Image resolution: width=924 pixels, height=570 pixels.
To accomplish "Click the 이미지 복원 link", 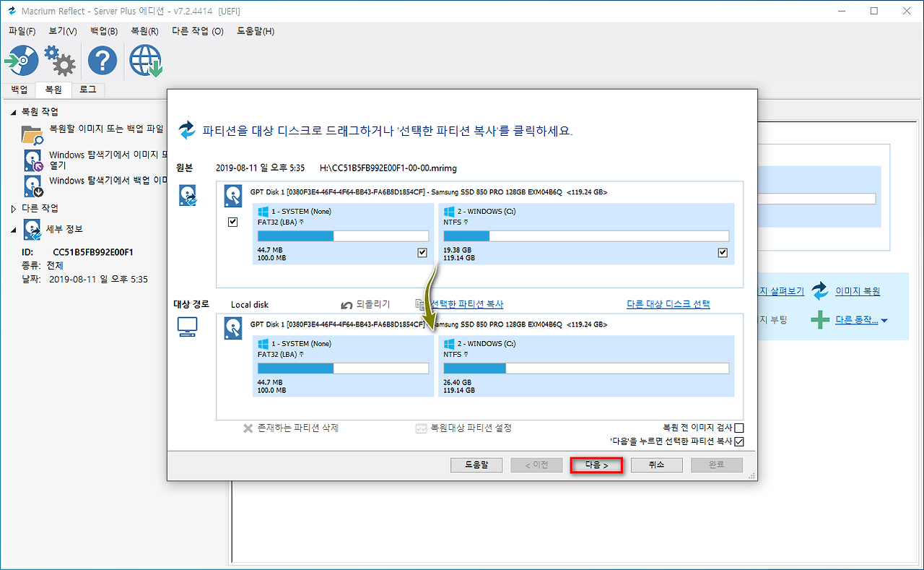I will pos(858,292).
